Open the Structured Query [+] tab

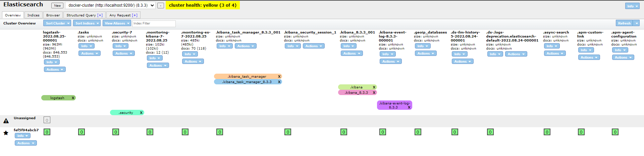click(85, 15)
